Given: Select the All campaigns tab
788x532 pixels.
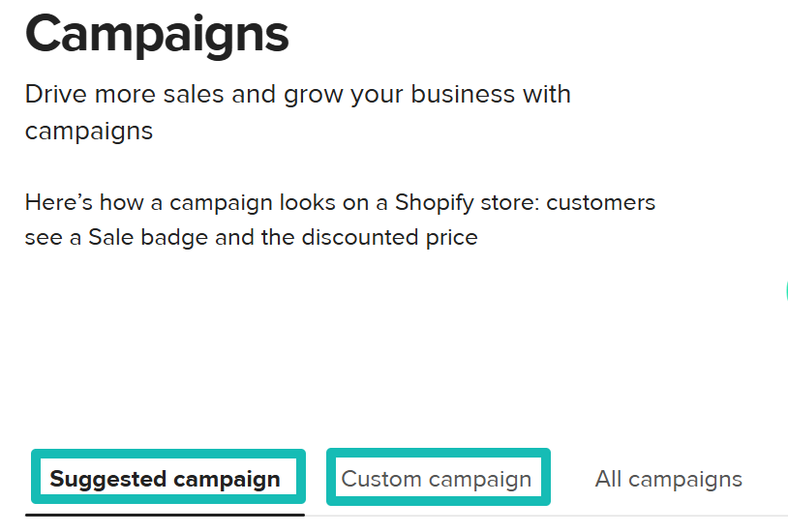Looking at the screenshot, I should coord(668,479).
